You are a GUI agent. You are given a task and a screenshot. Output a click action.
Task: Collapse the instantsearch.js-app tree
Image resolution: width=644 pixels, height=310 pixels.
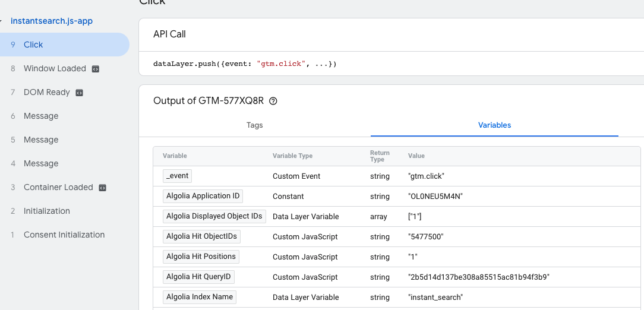pyautogui.click(x=4, y=21)
